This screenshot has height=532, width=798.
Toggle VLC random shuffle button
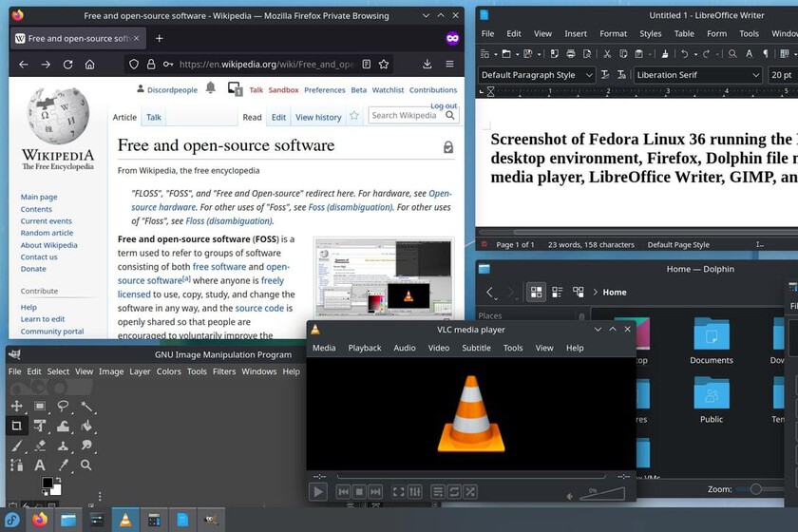pyautogui.click(x=470, y=492)
